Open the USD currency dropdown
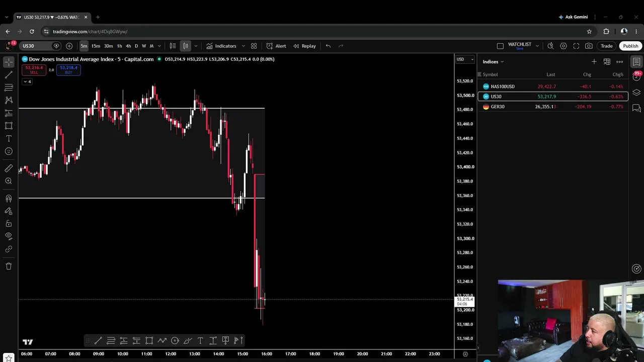The image size is (644, 362). click(465, 59)
